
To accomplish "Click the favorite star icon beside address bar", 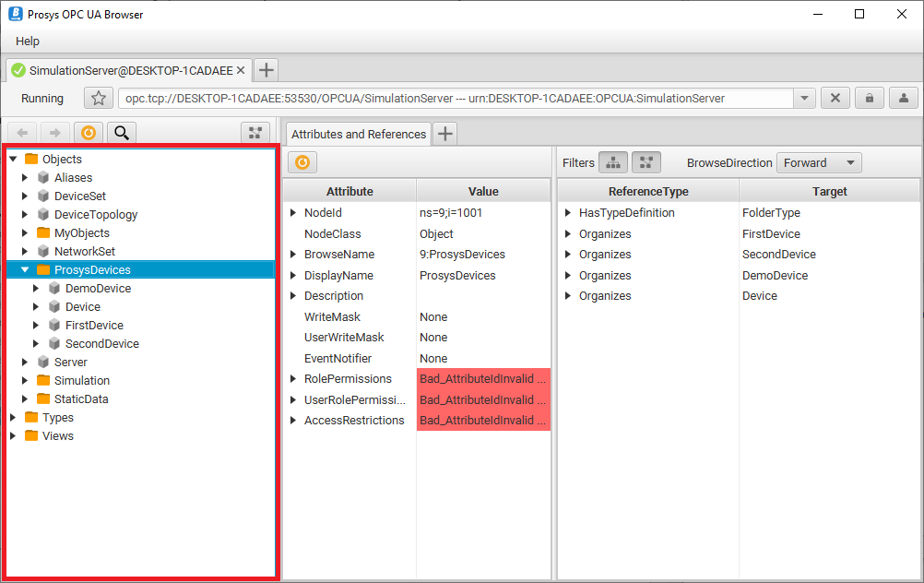I will pos(99,99).
